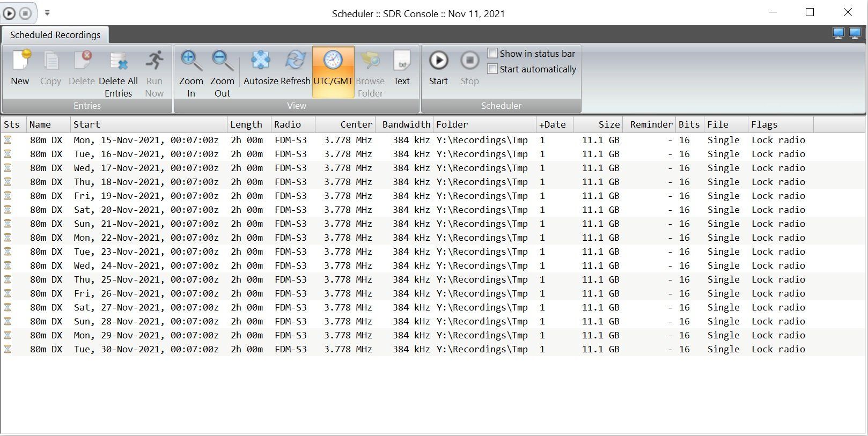
Task: Select the Mon, 15-Nov-2021 recording entry
Action: [433, 140]
